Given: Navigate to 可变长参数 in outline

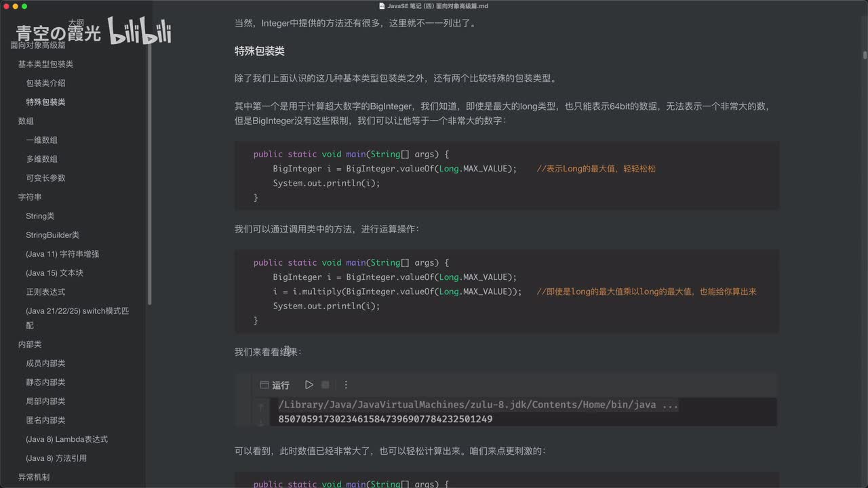Looking at the screenshot, I should click(45, 178).
